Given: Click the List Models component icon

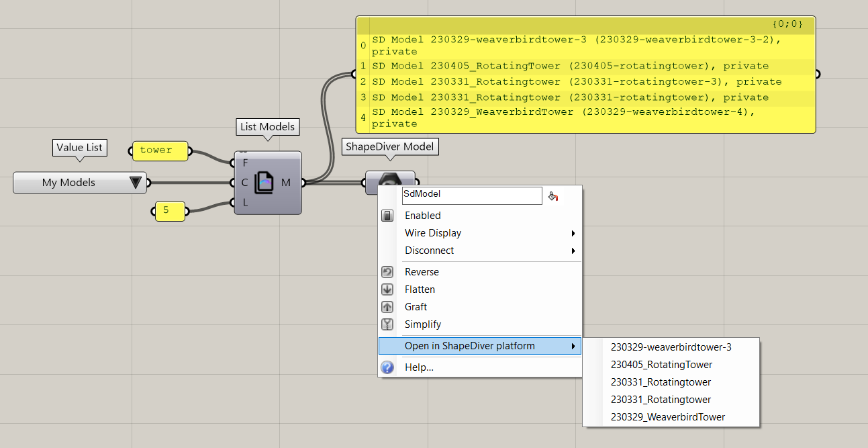Looking at the screenshot, I should point(265,183).
